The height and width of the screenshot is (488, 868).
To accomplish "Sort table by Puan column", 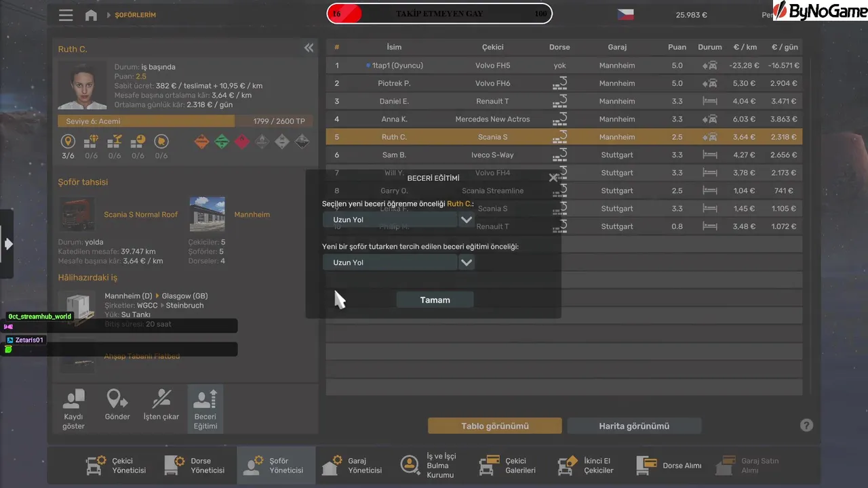I will 677,47.
